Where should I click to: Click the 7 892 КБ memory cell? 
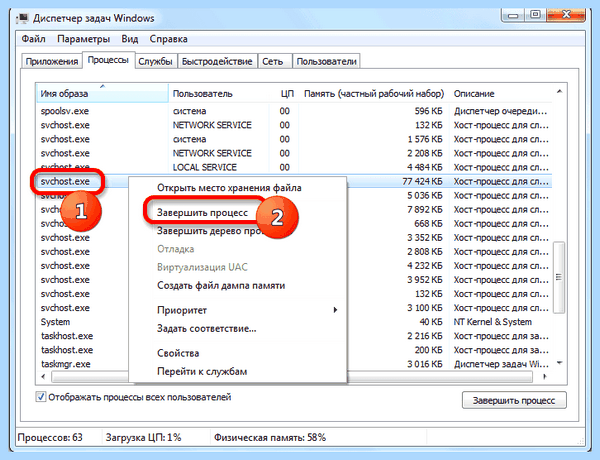click(425, 209)
